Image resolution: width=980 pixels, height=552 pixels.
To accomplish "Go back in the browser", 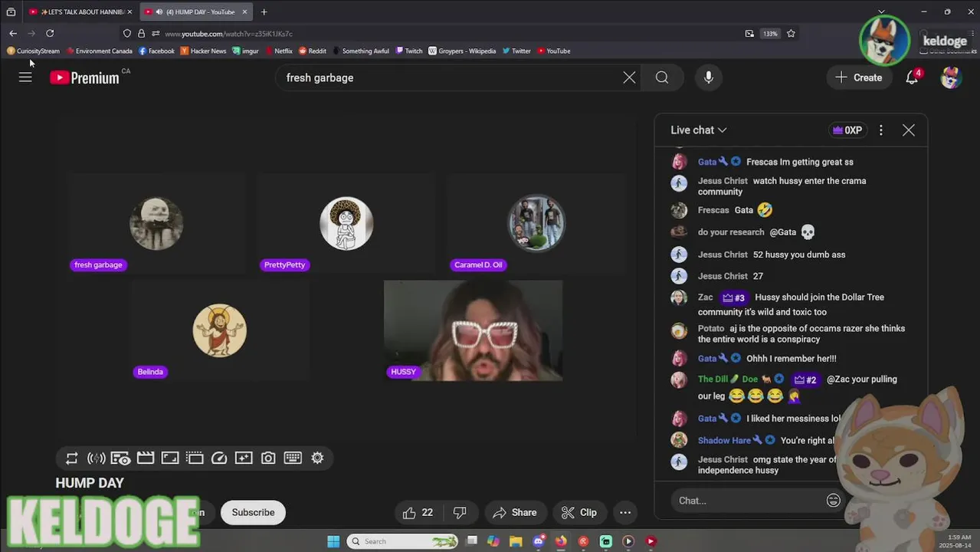I will (13, 34).
